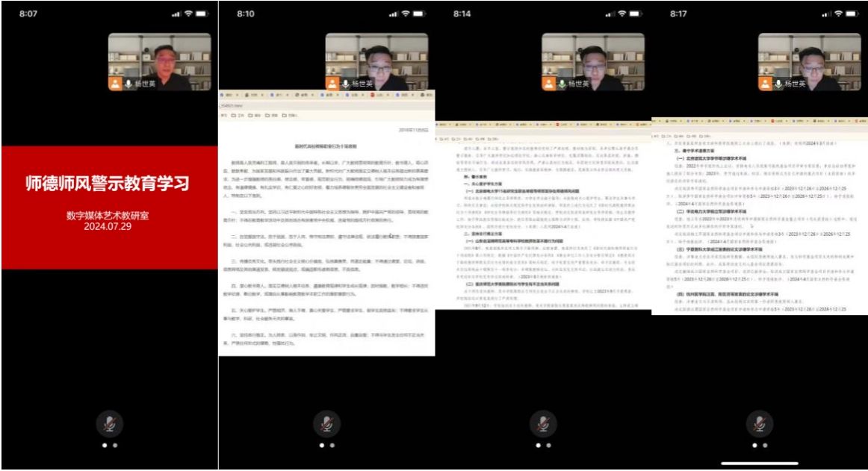
Task: Unmute the microphone in the 8:10 screen
Action: pos(326,424)
